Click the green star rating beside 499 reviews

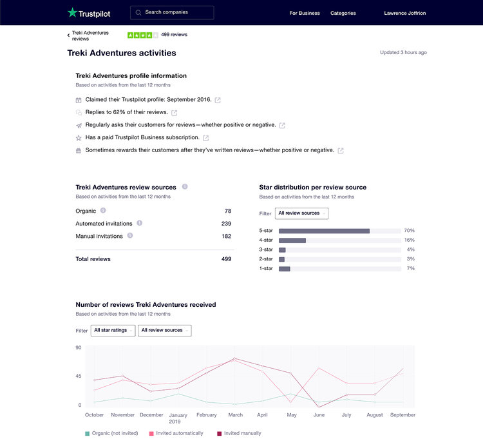(x=143, y=35)
